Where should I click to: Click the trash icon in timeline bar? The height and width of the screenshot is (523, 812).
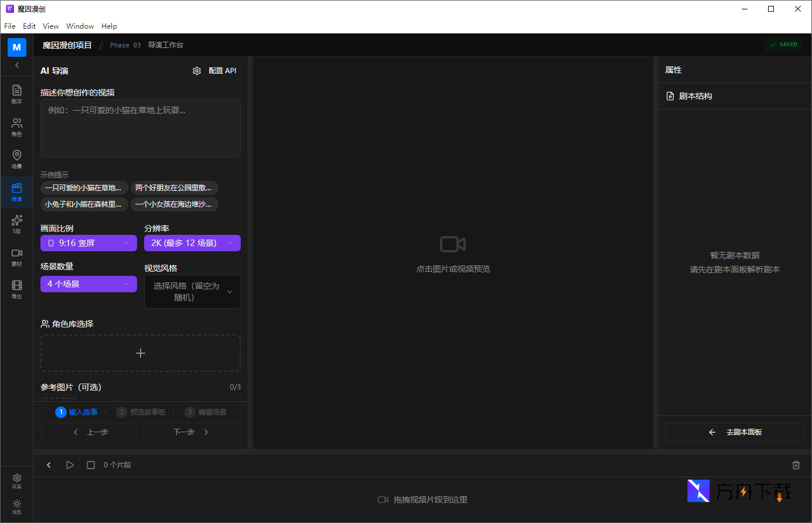pos(796,465)
